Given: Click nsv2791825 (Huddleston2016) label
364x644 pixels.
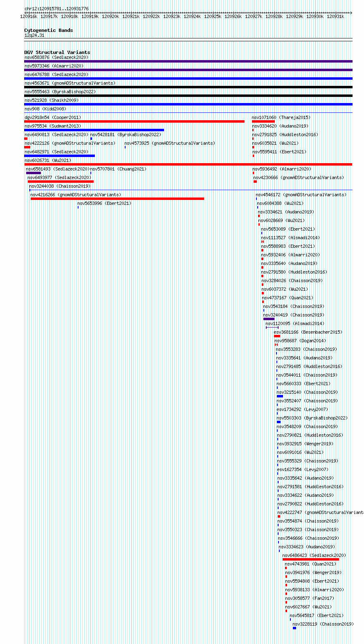Looking at the screenshot, I should [x=285, y=135].
